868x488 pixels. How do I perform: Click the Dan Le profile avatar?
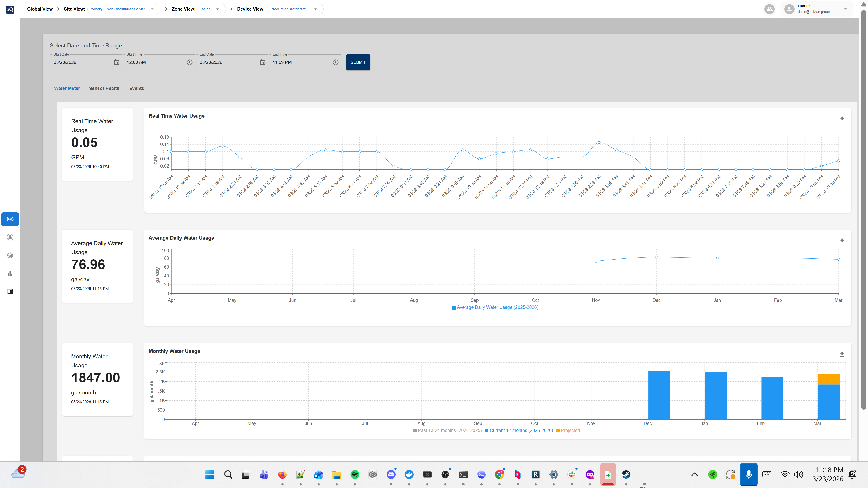coord(789,9)
